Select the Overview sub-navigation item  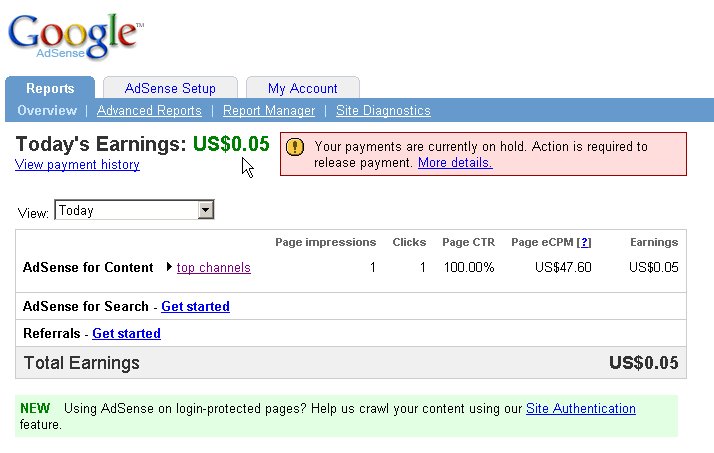47,111
